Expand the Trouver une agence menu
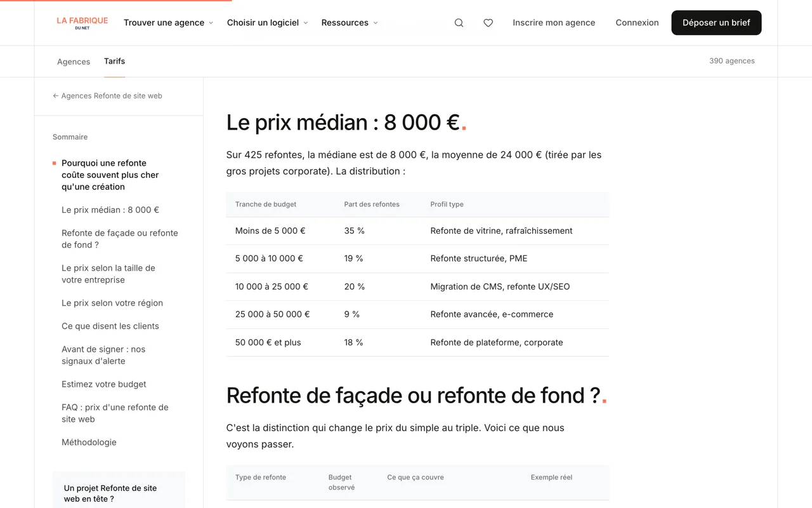Screen dimensions: 812x508 point(168,23)
